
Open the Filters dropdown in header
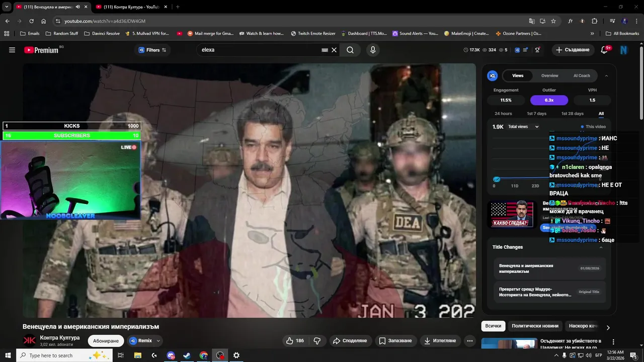tap(152, 50)
